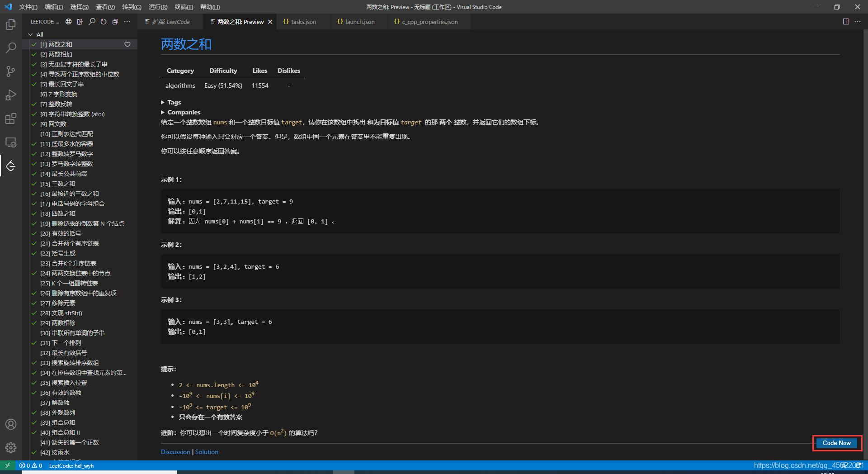Open the Run and Debug view
868x474 pixels.
click(x=10, y=95)
